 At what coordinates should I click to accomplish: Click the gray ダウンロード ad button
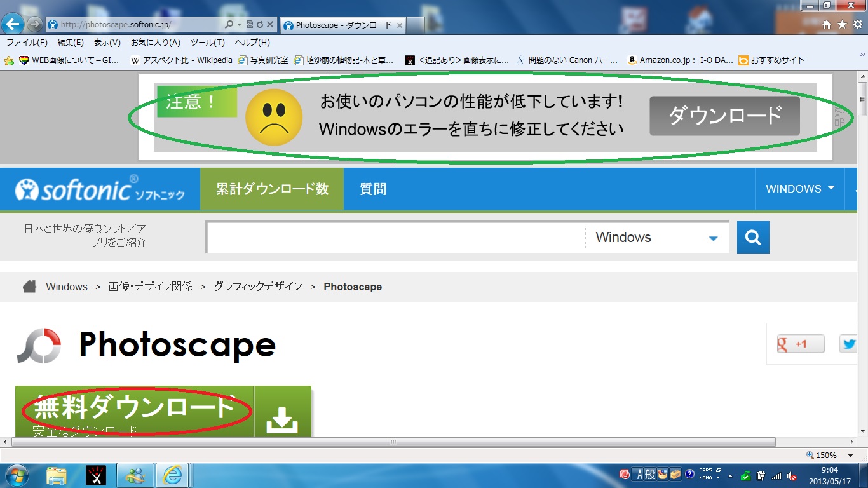pos(724,116)
